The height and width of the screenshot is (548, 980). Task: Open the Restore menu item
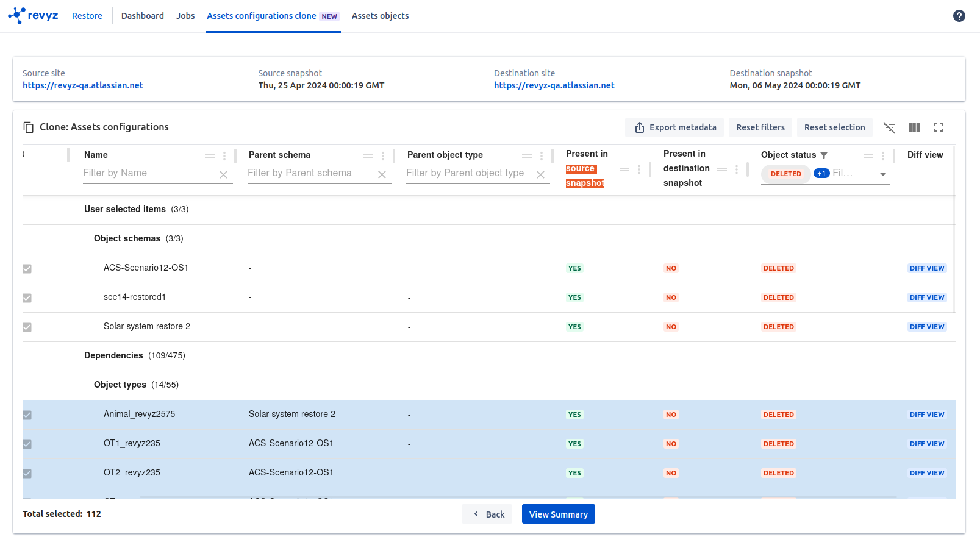87,16
